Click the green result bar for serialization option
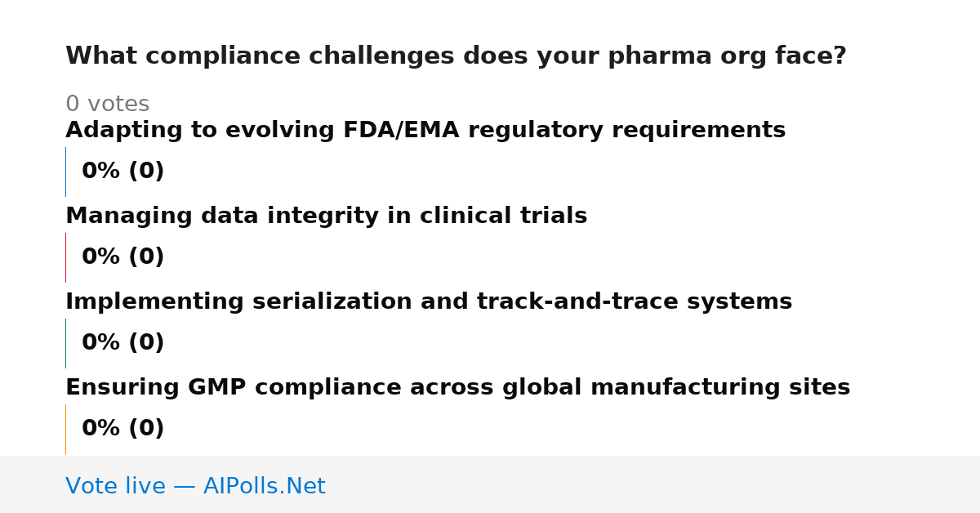Screen dimensions: 980x513 pyautogui.click(x=66, y=343)
